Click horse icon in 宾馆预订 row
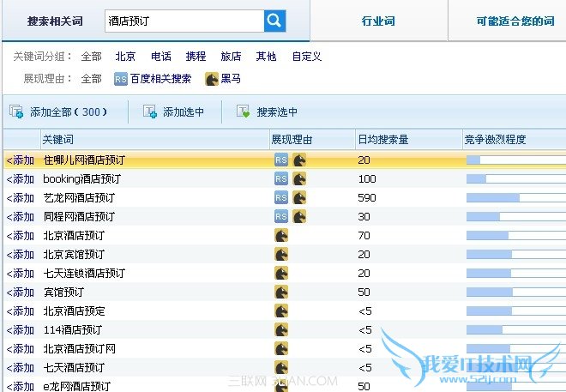The image size is (566, 392). (281, 292)
